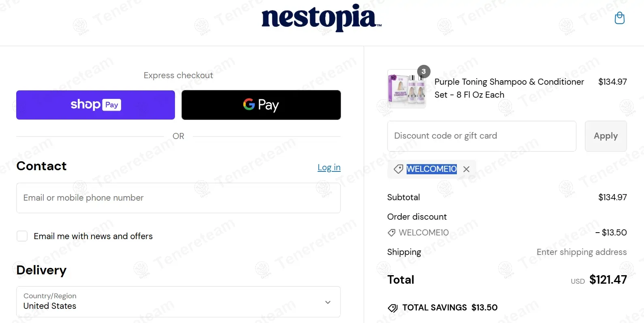The height and width of the screenshot is (323, 644).
Task: Open the Purple Toning Shampoo product thumbnail
Action: (x=407, y=89)
